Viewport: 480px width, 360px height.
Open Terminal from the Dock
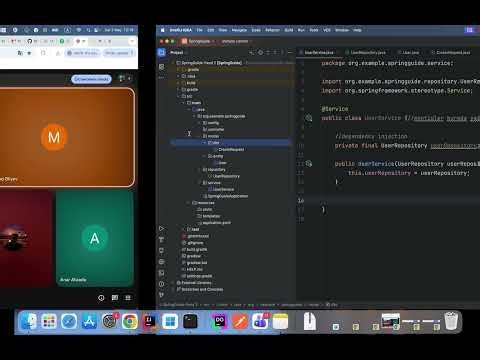pos(190,322)
